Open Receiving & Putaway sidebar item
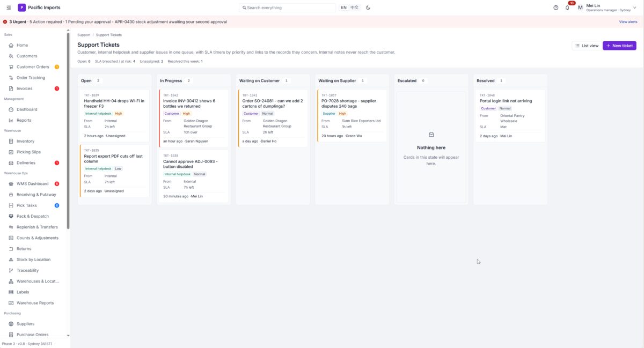The height and width of the screenshot is (348, 644). click(x=34, y=195)
